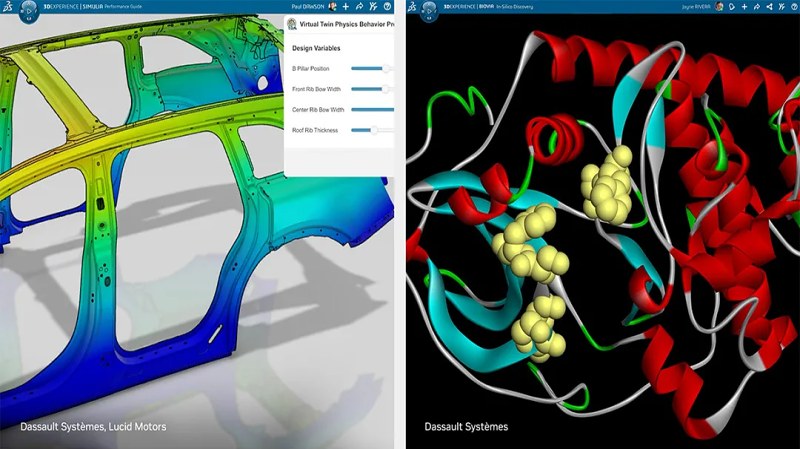Open the compass in the SIMULIA window
Image resolution: width=800 pixels, height=449 pixels.
(x=29, y=11)
